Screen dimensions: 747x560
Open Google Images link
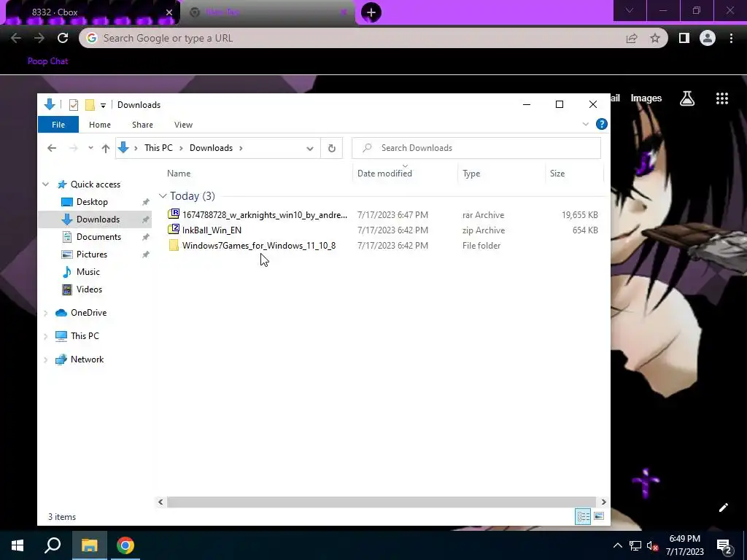[646, 98]
